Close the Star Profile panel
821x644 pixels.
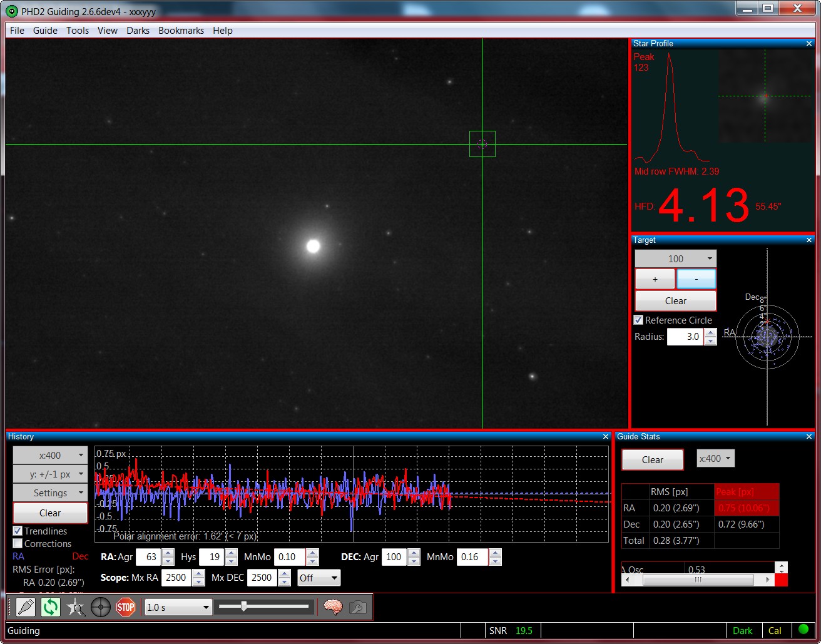[x=809, y=44]
